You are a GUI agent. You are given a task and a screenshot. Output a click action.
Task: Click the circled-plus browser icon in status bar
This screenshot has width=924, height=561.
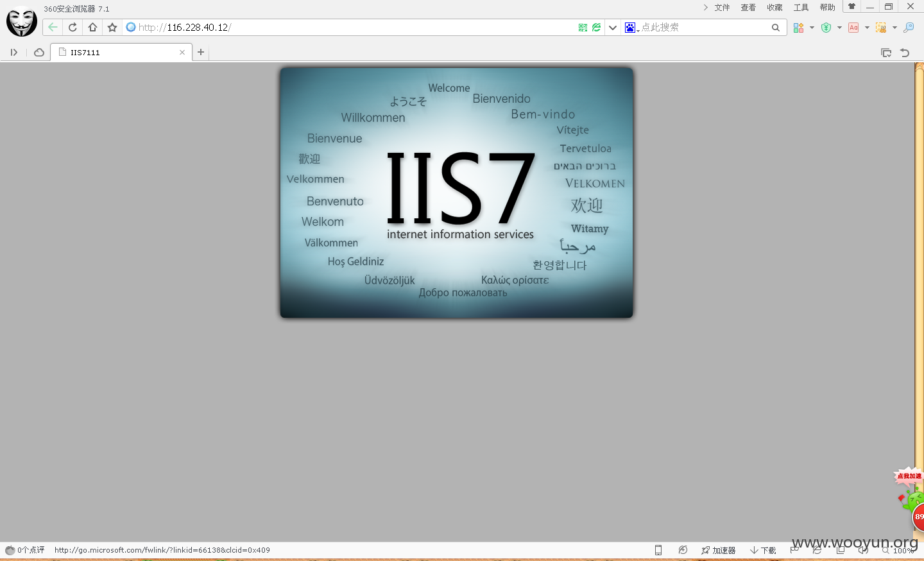683,550
